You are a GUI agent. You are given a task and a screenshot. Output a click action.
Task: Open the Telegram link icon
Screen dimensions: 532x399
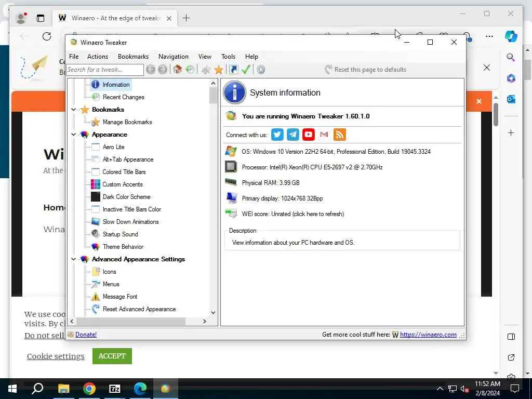pyautogui.click(x=293, y=135)
